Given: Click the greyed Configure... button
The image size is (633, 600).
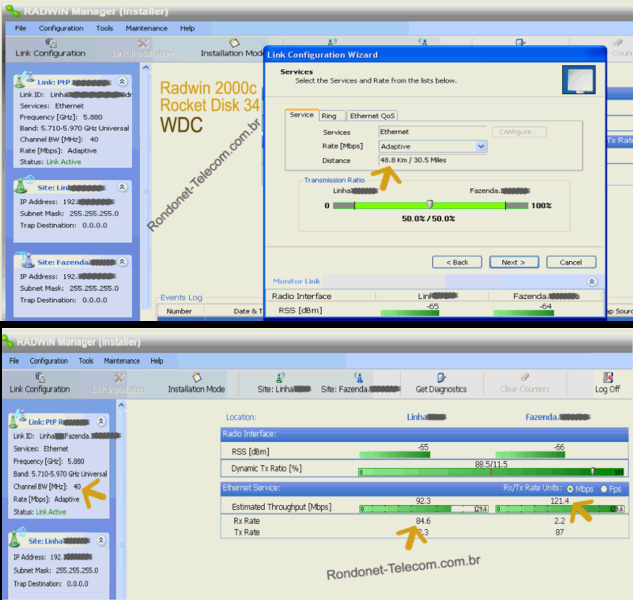Looking at the screenshot, I should tap(519, 132).
